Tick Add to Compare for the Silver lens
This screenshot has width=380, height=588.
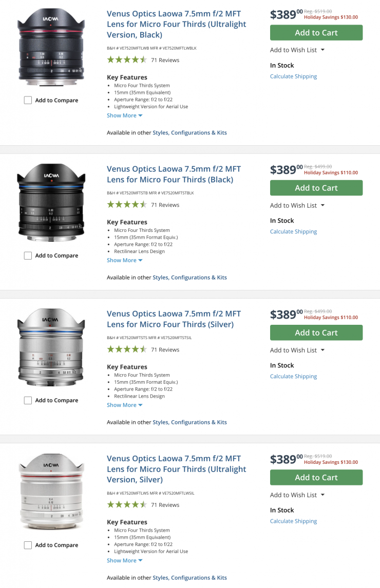(x=28, y=400)
